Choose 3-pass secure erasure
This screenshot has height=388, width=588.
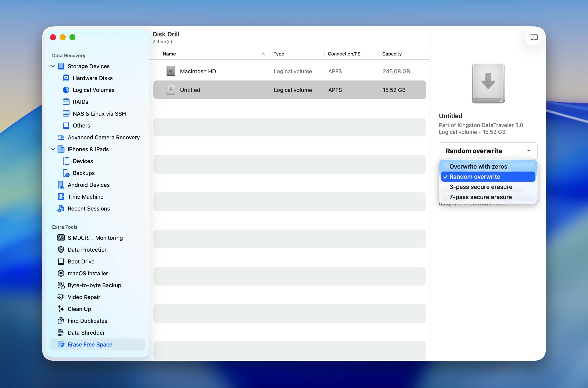click(488, 187)
